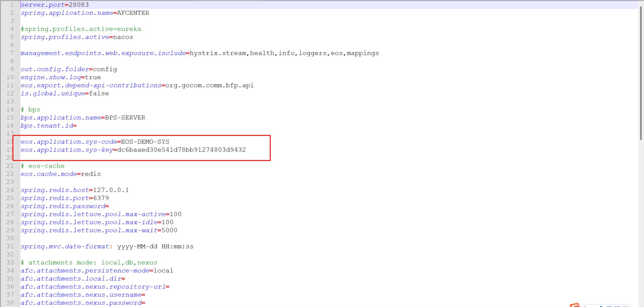Place cursor after empty spring.redis.password equals sign
This screenshot has height=307, width=644.
(x=110, y=206)
